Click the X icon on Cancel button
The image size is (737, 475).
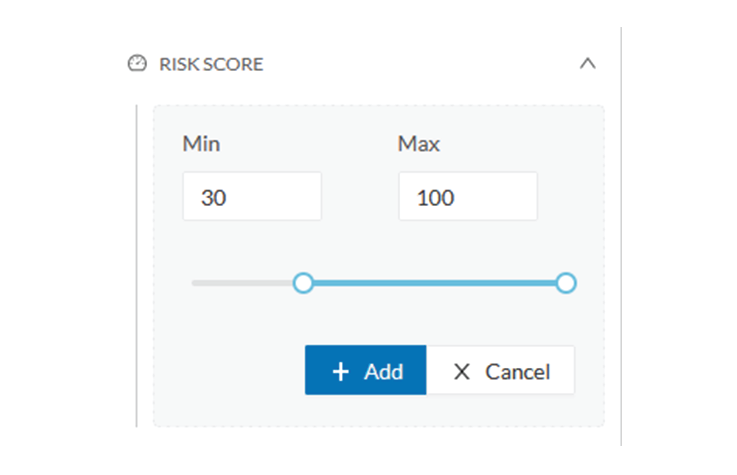pyautogui.click(x=461, y=372)
